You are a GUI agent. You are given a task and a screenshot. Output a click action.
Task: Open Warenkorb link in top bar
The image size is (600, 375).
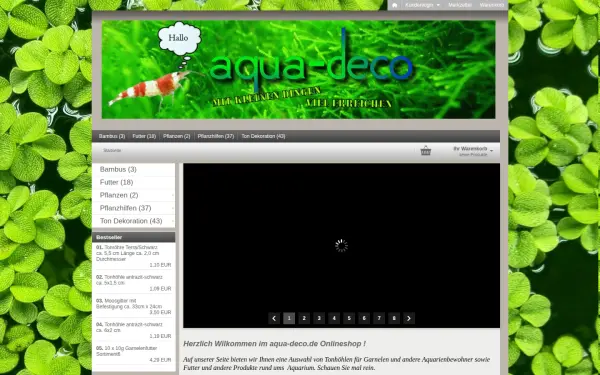(x=492, y=5)
